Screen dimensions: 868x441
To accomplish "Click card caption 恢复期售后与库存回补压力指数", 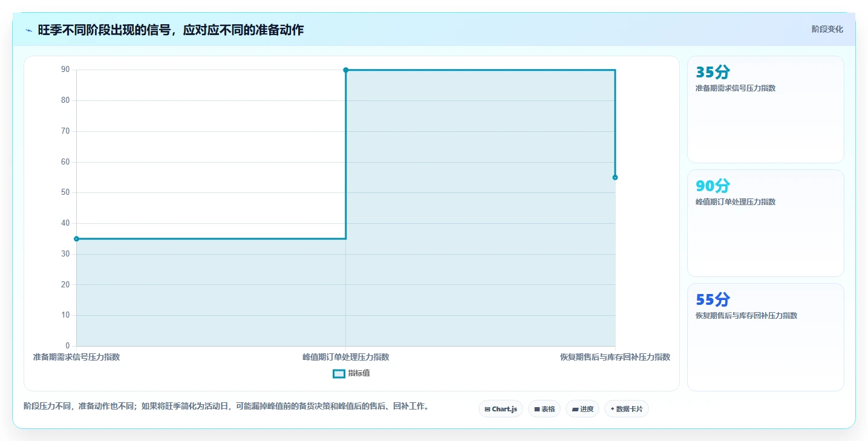I will 746,316.
